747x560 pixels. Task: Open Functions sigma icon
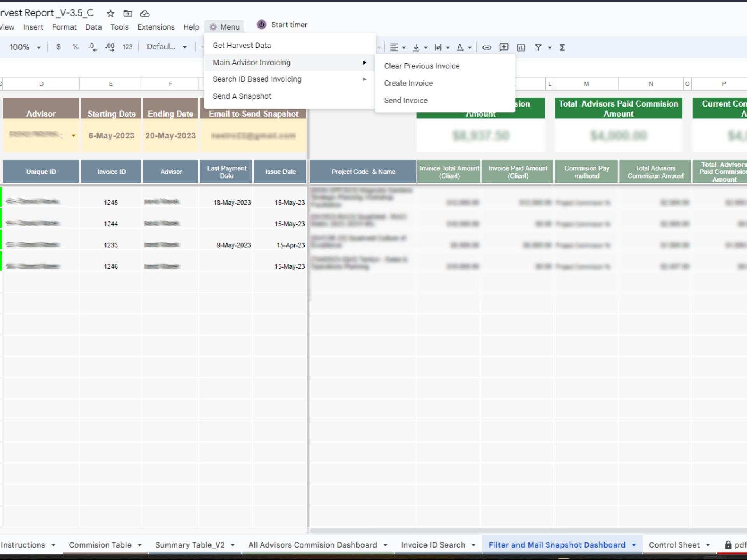click(562, 47)
